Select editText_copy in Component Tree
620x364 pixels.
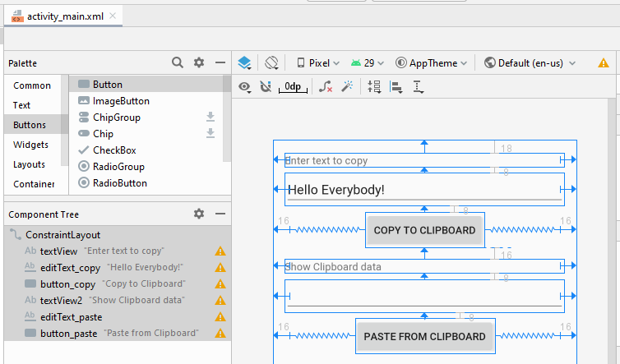click(x=118, y=268)
